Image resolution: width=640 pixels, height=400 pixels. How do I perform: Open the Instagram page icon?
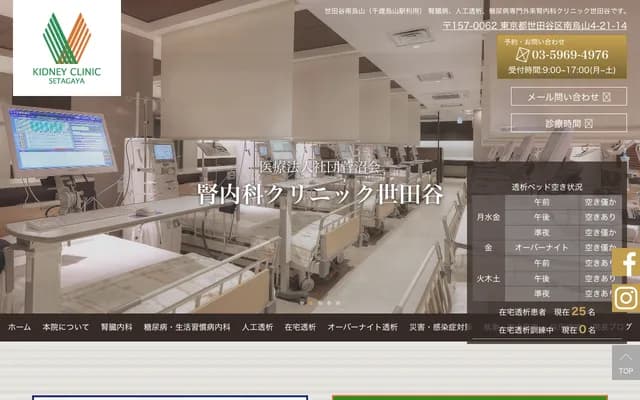tap(626, 298)
